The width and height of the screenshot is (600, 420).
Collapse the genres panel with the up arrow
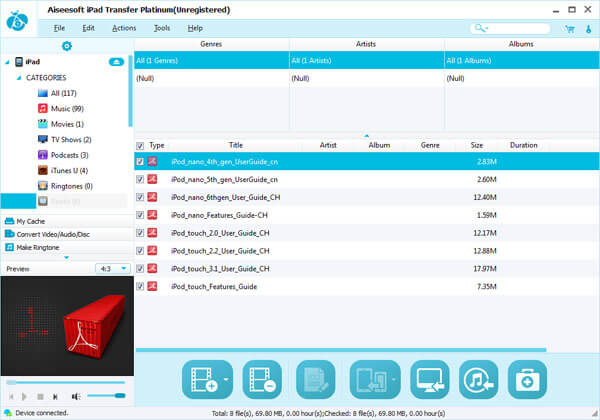pyautogui.click(x=367, y=136)
